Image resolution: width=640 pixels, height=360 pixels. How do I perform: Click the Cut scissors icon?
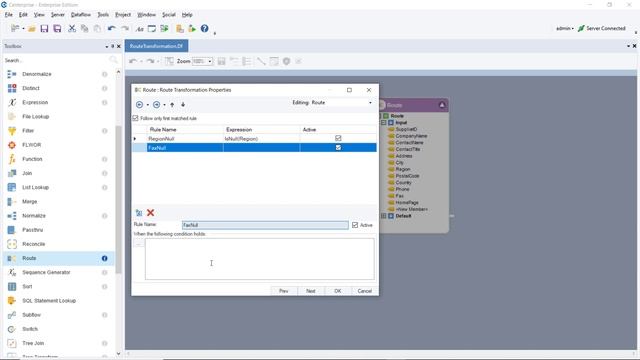click(72, 29)
